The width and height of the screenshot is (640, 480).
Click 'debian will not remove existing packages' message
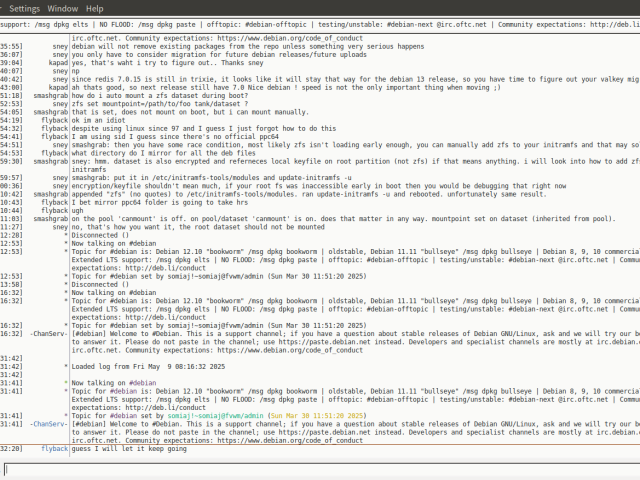click(x=248, y=47)
